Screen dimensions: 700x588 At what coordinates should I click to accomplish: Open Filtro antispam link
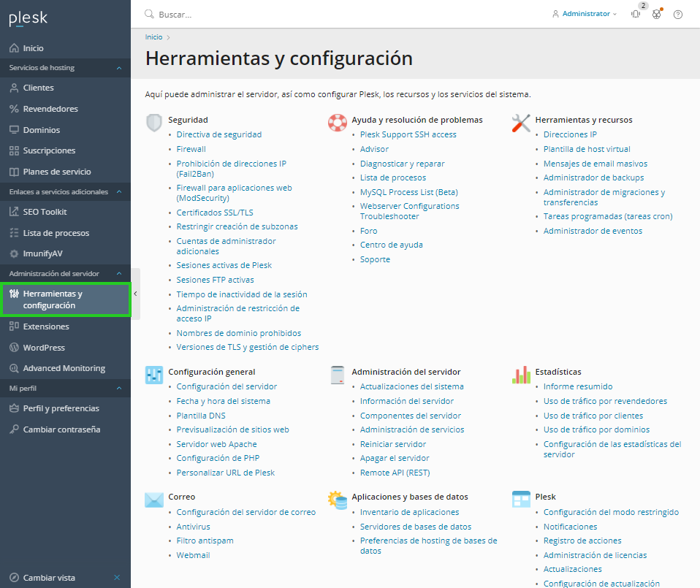point(205,541)
